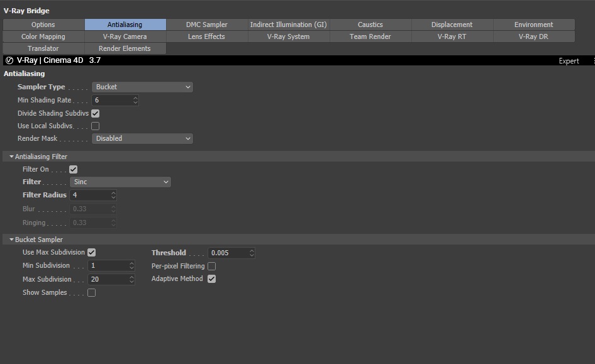The width and height of the screenshot is (595, 364).
Task: Toggle the Adaptive Method checkbox
Action: [212, 279]
